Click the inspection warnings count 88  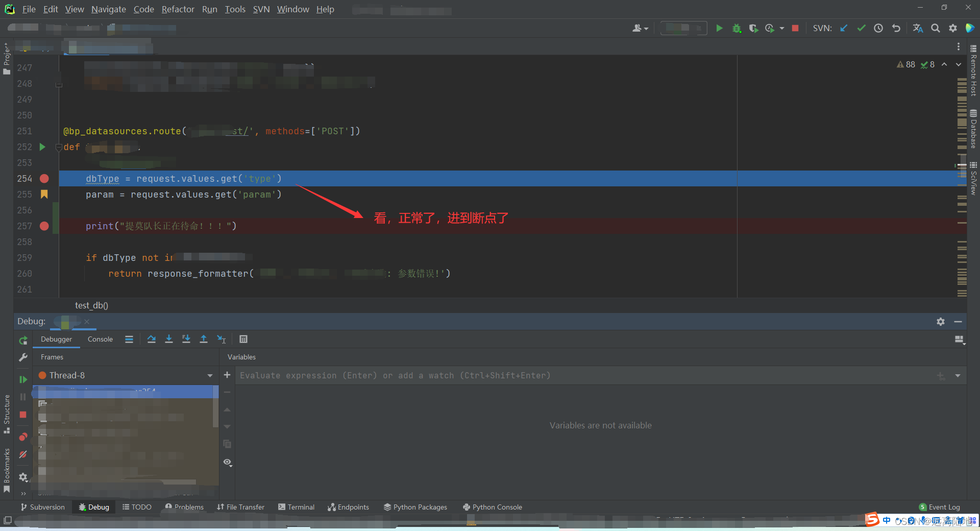click(906, 64)
